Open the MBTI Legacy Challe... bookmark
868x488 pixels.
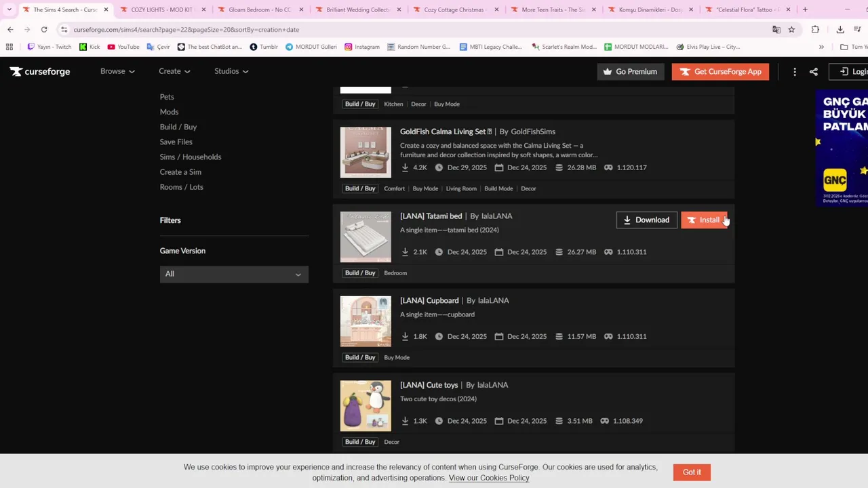490,47
